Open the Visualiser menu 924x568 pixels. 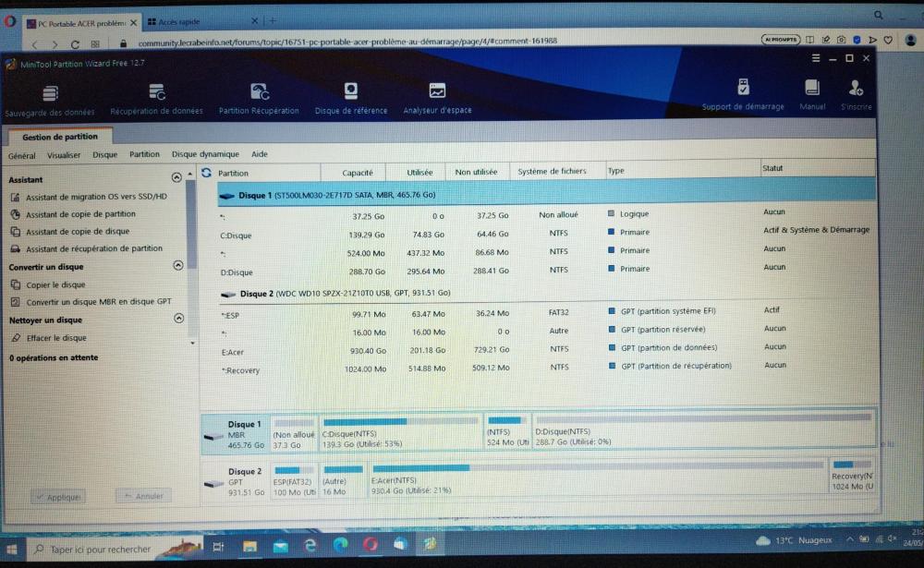click(64, 155)
